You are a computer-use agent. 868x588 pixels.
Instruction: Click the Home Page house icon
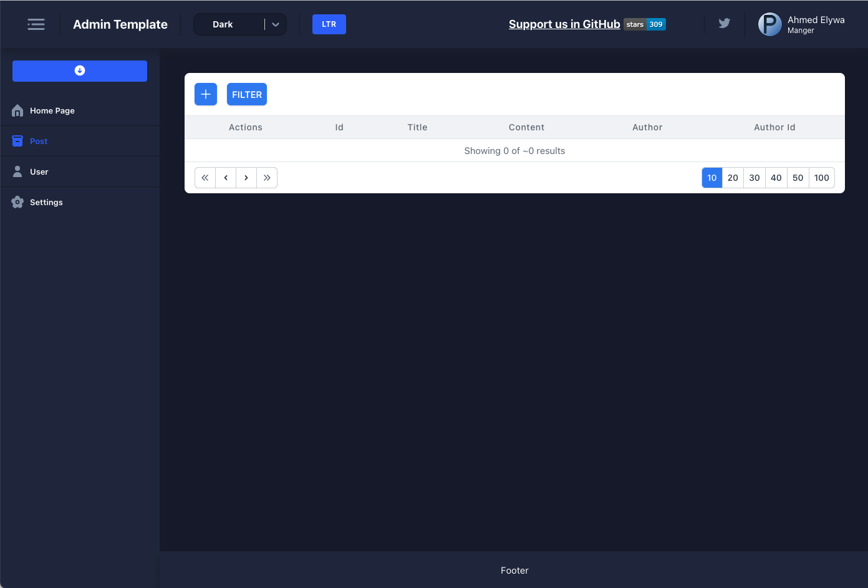(x=17, y=110)
